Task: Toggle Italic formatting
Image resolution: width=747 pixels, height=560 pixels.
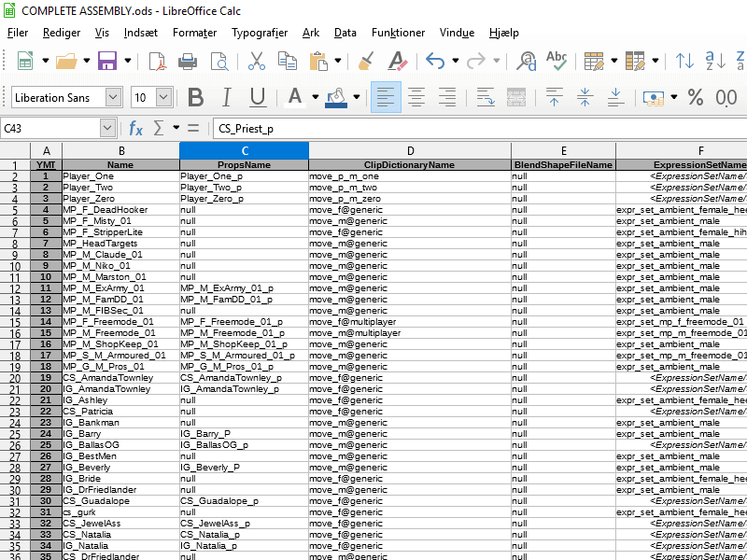Action: [227, 98]
